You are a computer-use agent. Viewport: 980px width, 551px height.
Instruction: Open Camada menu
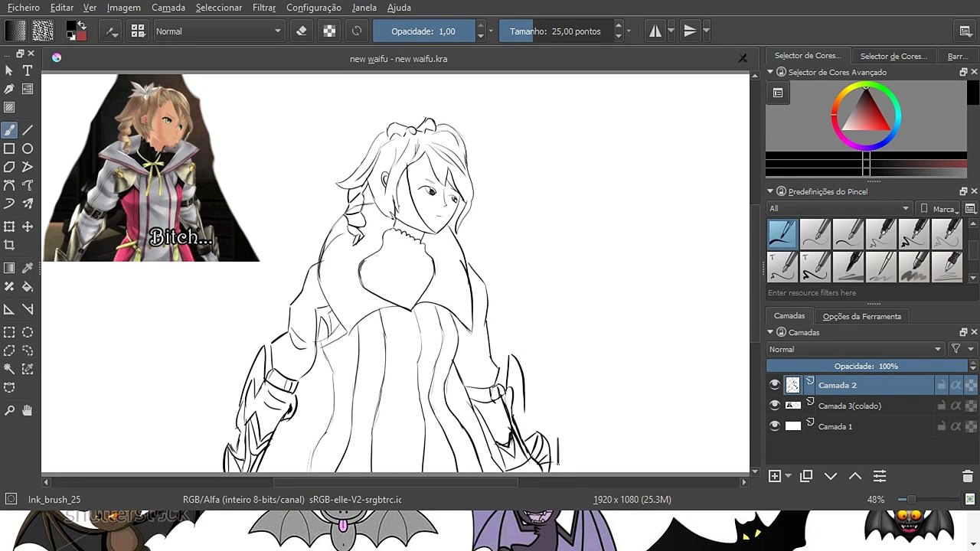coord(168,8)
